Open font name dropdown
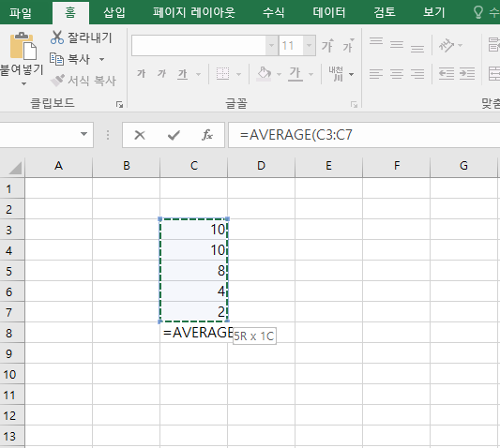 pos(272,46)
